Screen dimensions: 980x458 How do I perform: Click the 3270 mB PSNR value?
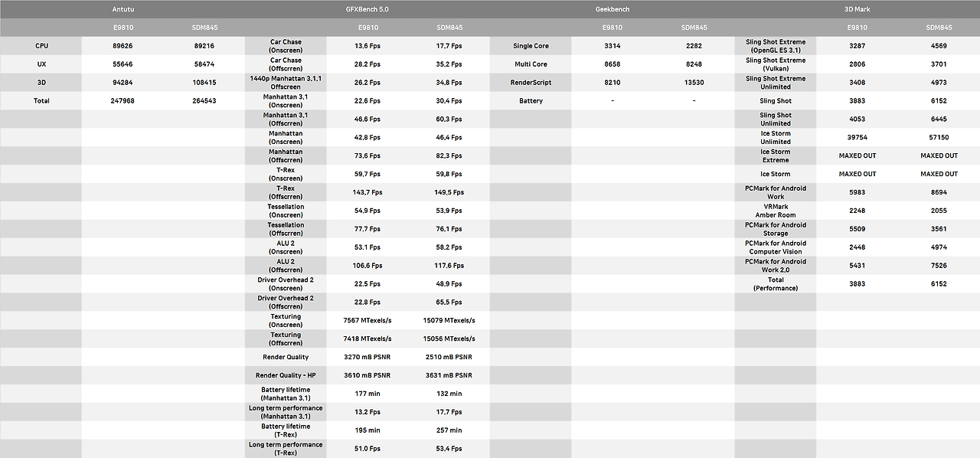[367, 358]
